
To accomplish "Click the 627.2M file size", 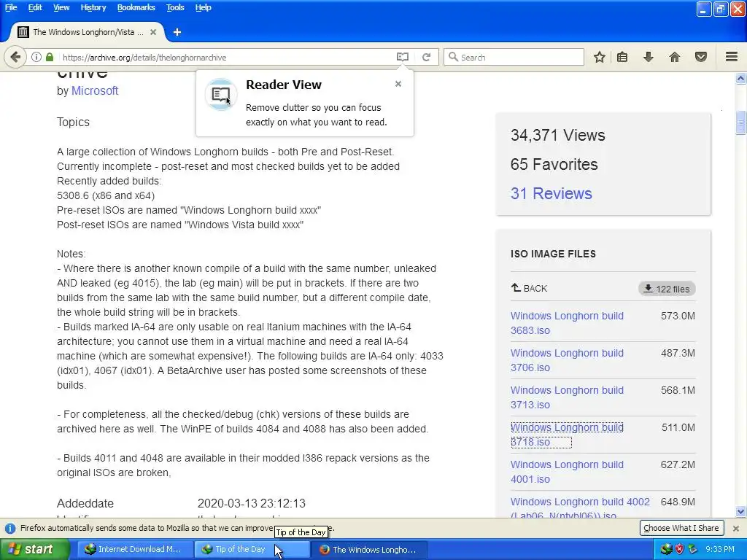I will [678, 464].
